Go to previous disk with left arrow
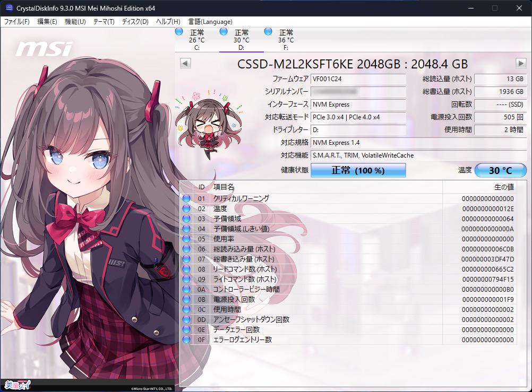The width and height of the screenshot is (532, 392). (x=185, y=63)
